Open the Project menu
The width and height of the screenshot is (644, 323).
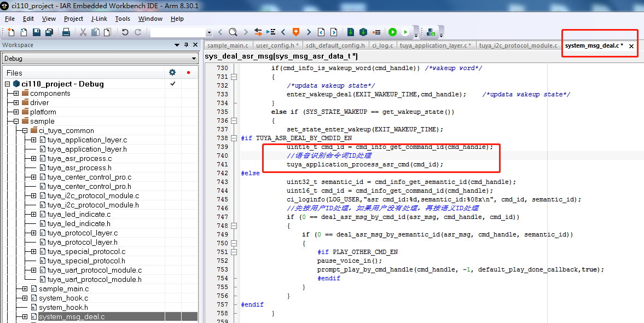click(x=73, y=19)
